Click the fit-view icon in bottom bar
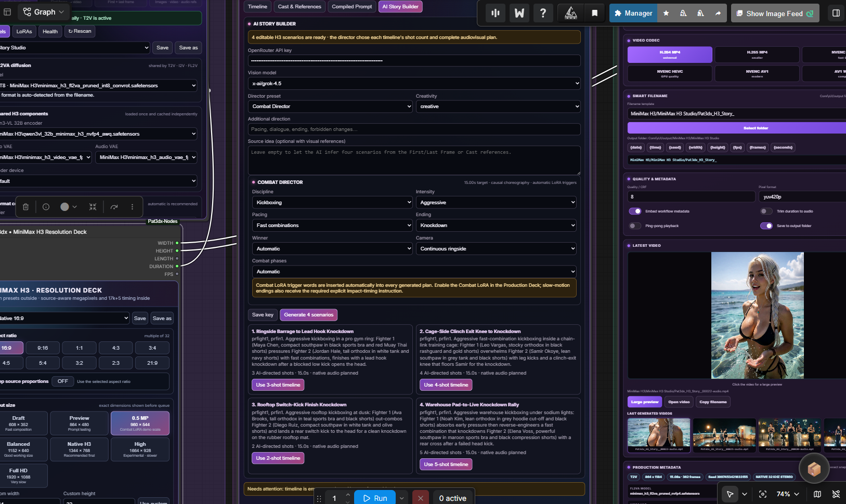Viewport: 846px width, 504px height. point(763,494)
